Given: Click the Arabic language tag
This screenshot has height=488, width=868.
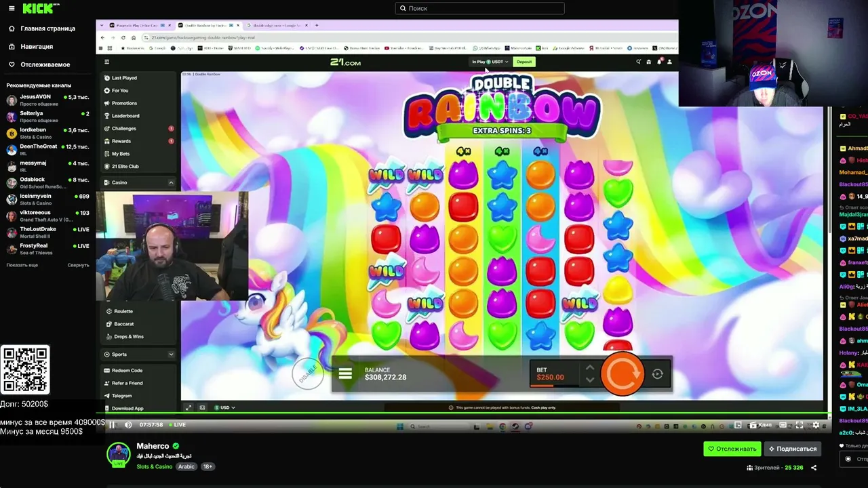Looking at the screenshot, I should (x=186, y=466).
